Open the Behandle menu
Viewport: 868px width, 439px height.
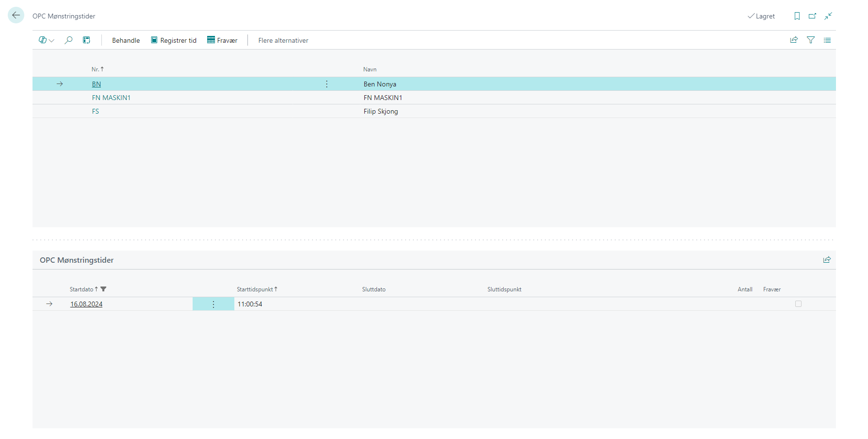(126, 40)
